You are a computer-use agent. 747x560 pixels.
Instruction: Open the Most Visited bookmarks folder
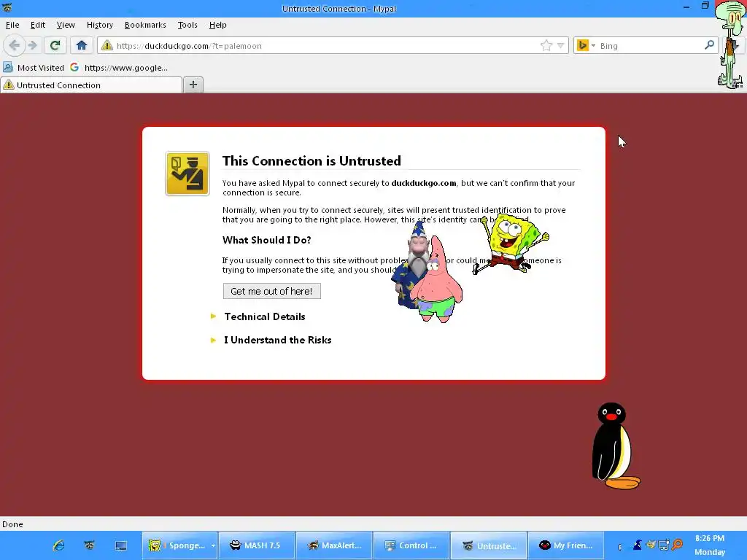(34, 68)
